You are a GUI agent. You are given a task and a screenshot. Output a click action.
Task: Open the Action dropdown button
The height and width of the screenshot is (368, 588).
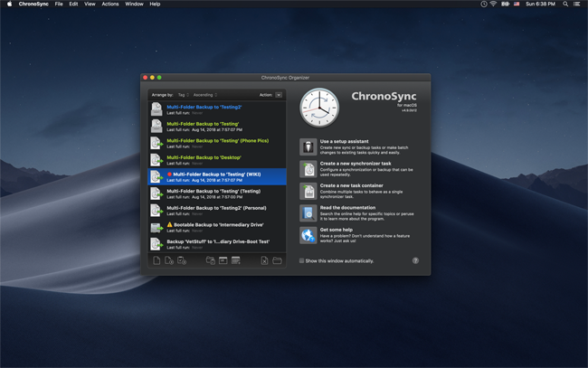tap(279, 95)
